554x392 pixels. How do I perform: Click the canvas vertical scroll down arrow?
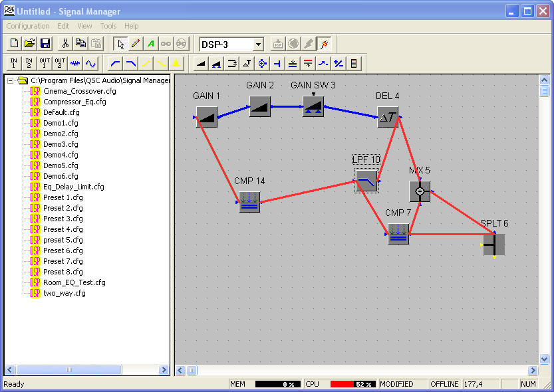(x=544, y=359)
